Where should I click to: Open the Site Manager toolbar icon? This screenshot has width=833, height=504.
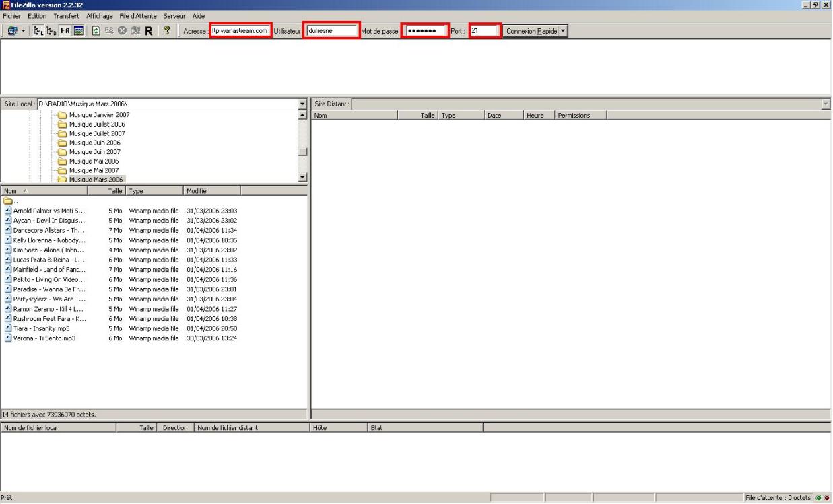click(12, 31)
